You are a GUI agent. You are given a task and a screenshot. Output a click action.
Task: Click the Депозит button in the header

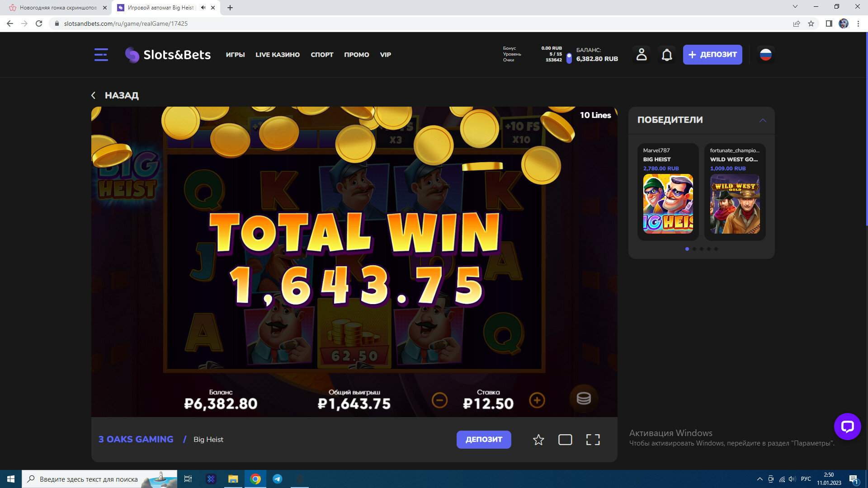pyautogui.click(x=712, y=55)
